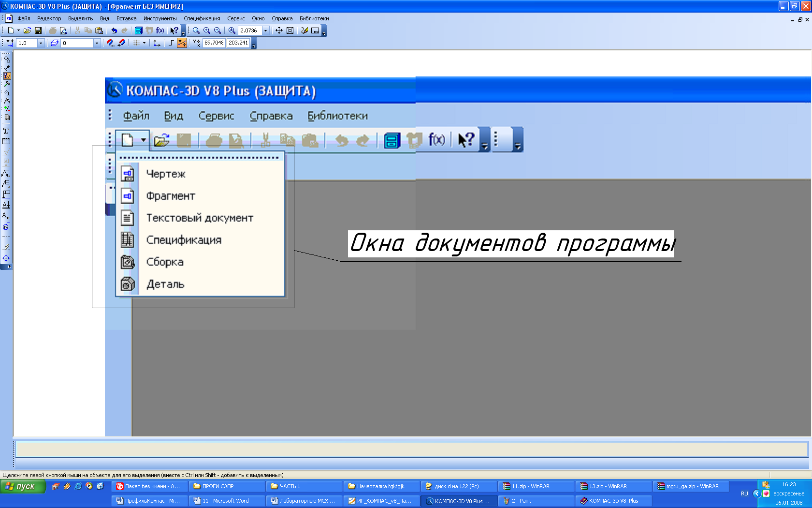Open the Библиотеки menu

click(314, 19)
